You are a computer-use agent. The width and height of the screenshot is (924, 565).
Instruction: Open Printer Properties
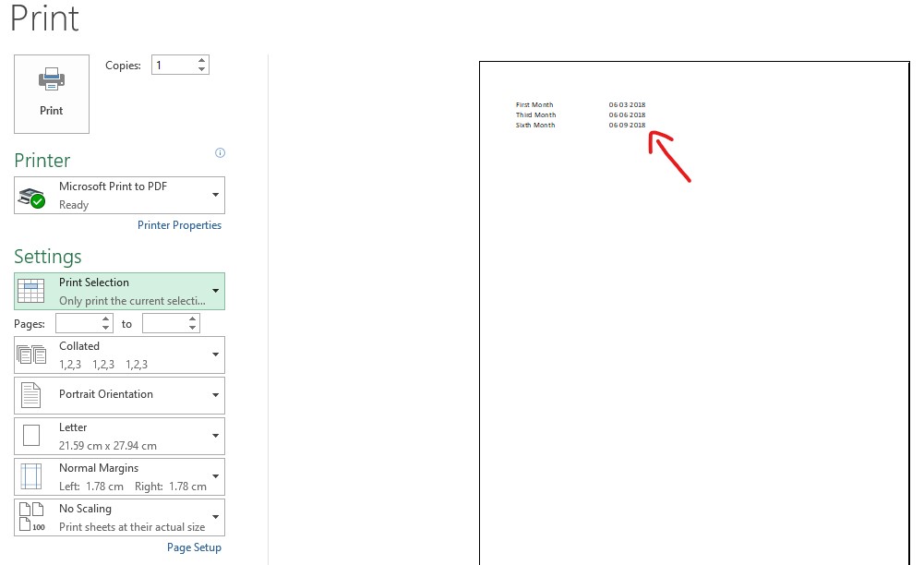pyautogui.click(x=179, y=224)
